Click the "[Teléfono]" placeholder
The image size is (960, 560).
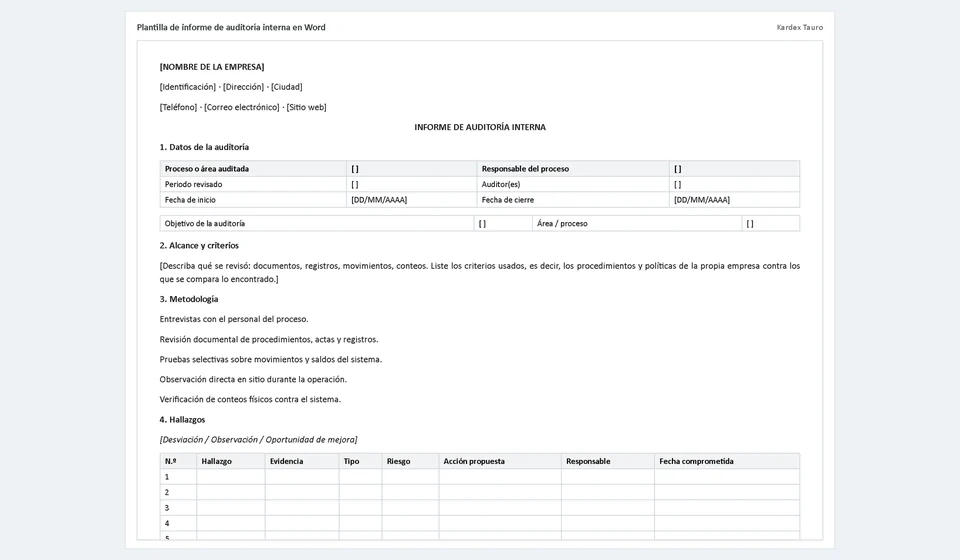coord(178,107)
